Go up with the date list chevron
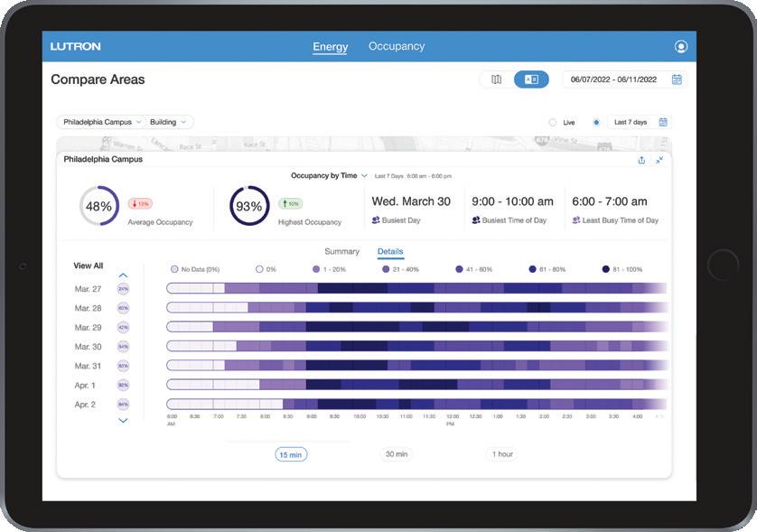Image resolution: width=757 pixels, height=532 pixels. pyautogui.click(x=123, y=275)
